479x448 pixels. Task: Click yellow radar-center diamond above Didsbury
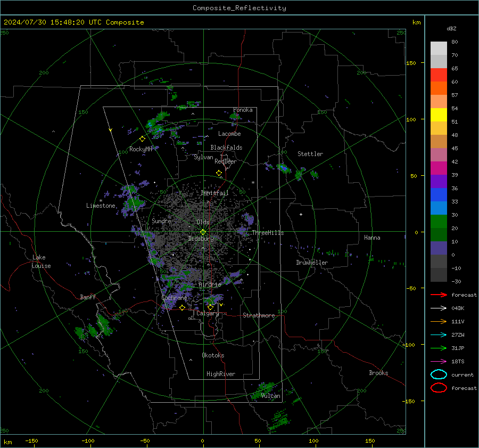203,232
